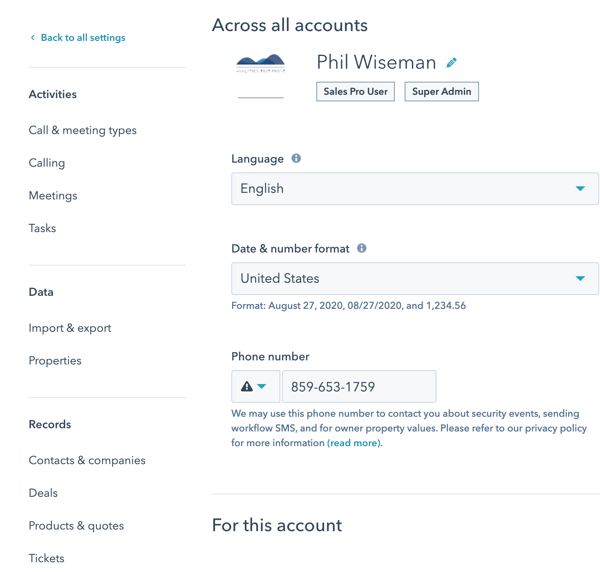Open the read more privacy link
Screen dimensions: 600x572
point(354,443)
